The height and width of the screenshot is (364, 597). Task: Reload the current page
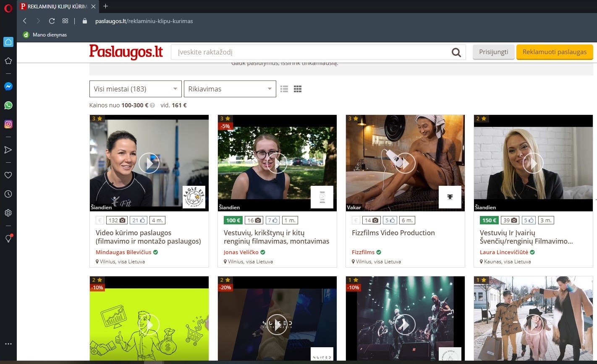52,21
